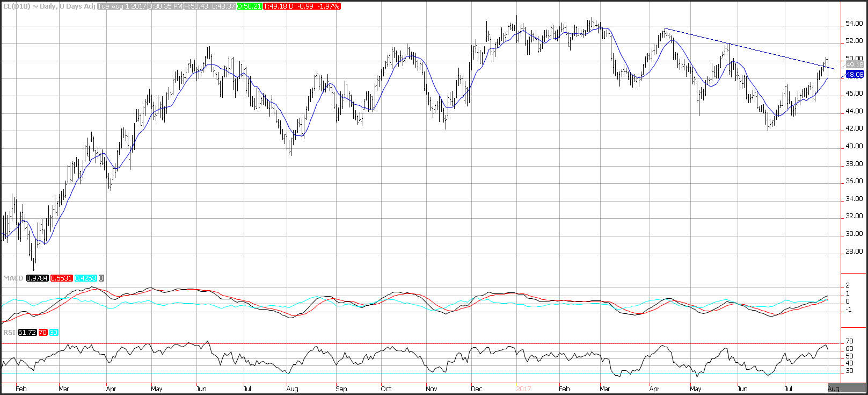Click the cyan MACD histogram 0.4253 badge

click(x=86, y=278)
